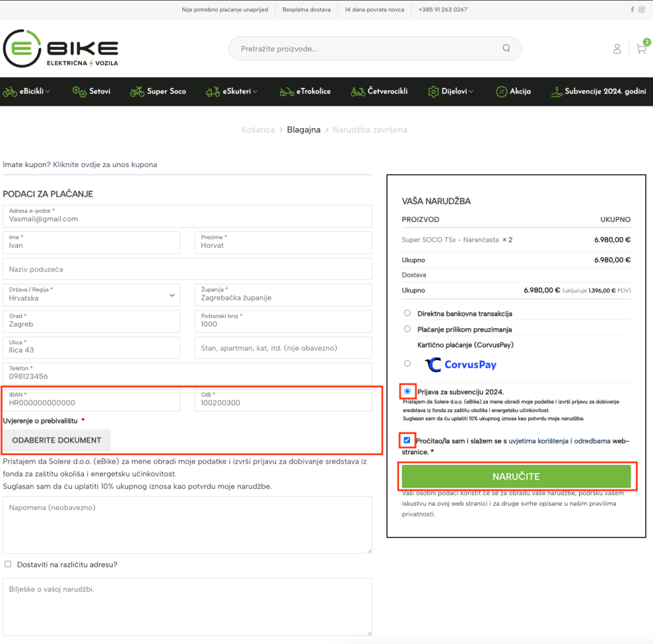Open Subvencije 2024. godini menu item

pos(605,91)
